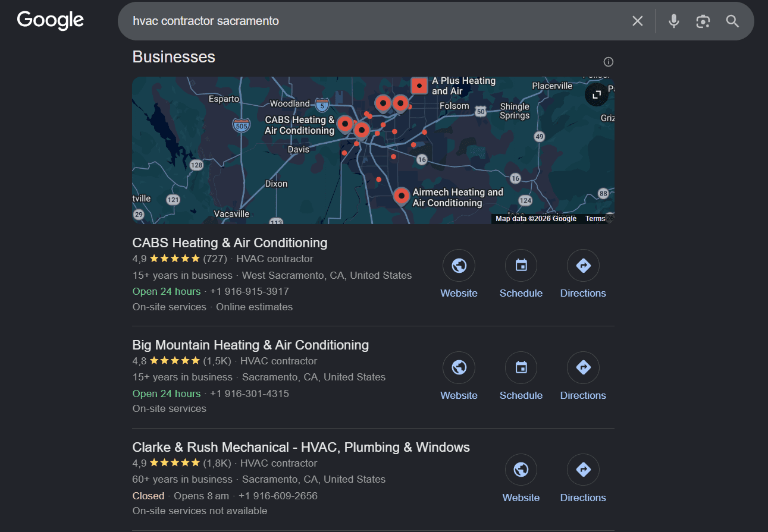
Task: Expand the map to full view
Action: [597, 95]
